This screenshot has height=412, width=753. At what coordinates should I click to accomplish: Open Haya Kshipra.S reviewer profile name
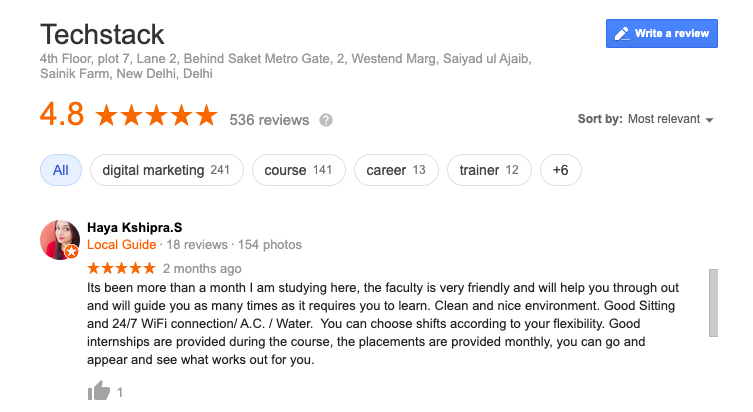click(135, 227)
